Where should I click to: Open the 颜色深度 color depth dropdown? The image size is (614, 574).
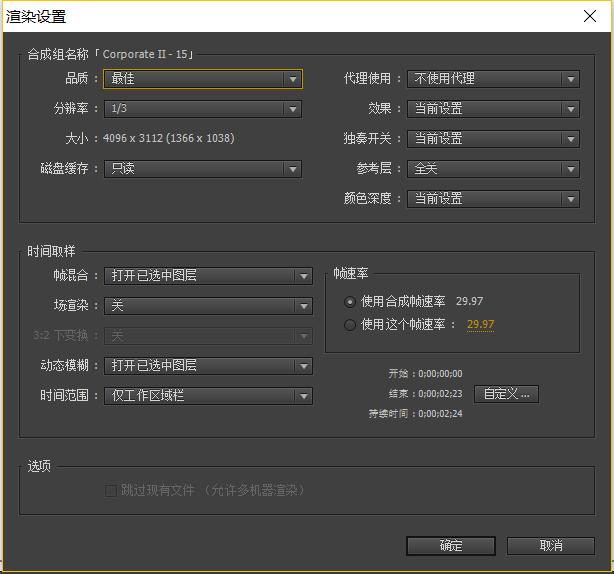pyautogui.click(x=493, y=199)
